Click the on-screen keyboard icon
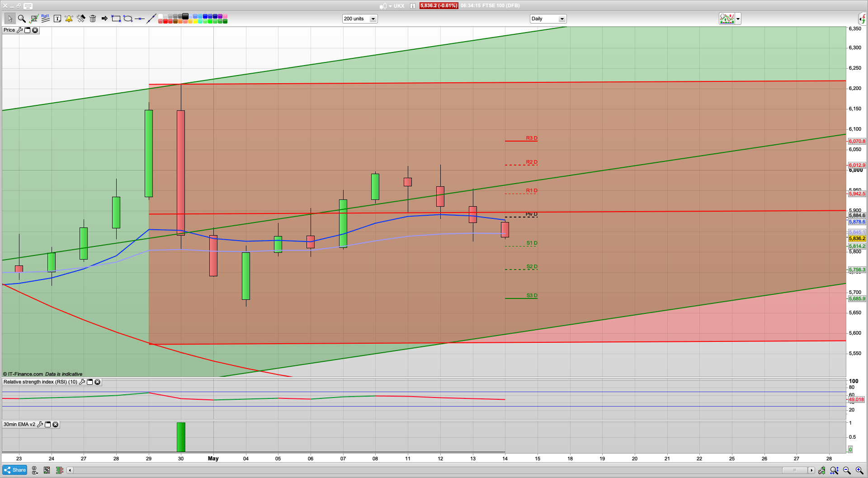Screen dimensions: 868x478 pos(28,6)
